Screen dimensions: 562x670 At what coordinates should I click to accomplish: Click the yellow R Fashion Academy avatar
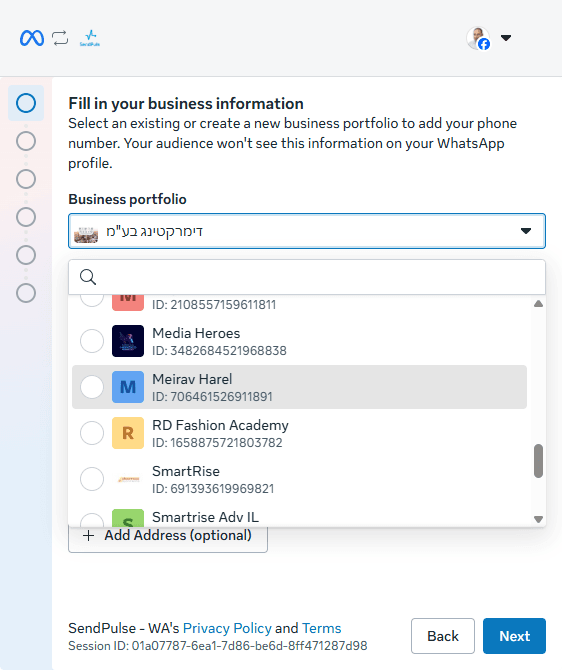[128, 433]
